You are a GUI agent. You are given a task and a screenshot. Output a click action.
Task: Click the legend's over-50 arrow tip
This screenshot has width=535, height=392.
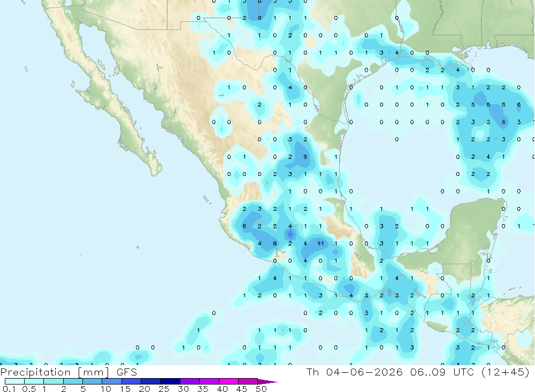tap(268, 381)
